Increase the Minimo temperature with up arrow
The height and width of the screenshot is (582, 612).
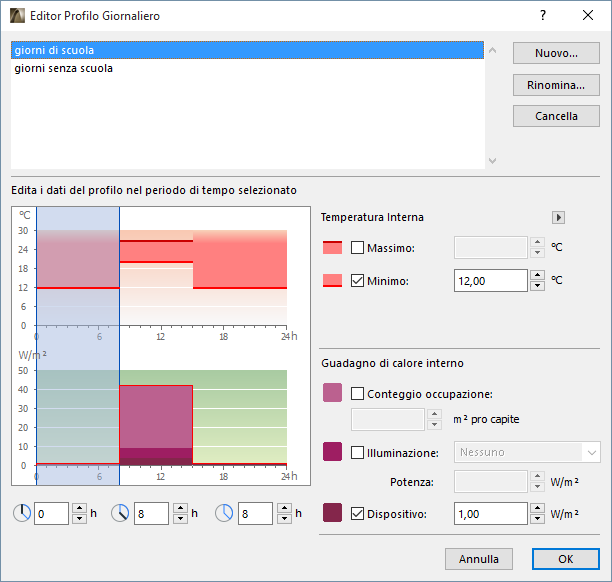point(537,275)
